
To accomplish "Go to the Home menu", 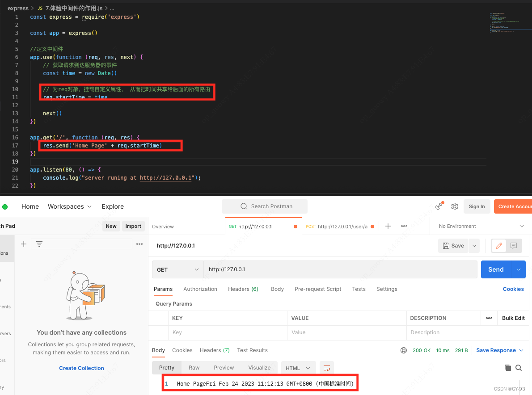I will [30, 206].
